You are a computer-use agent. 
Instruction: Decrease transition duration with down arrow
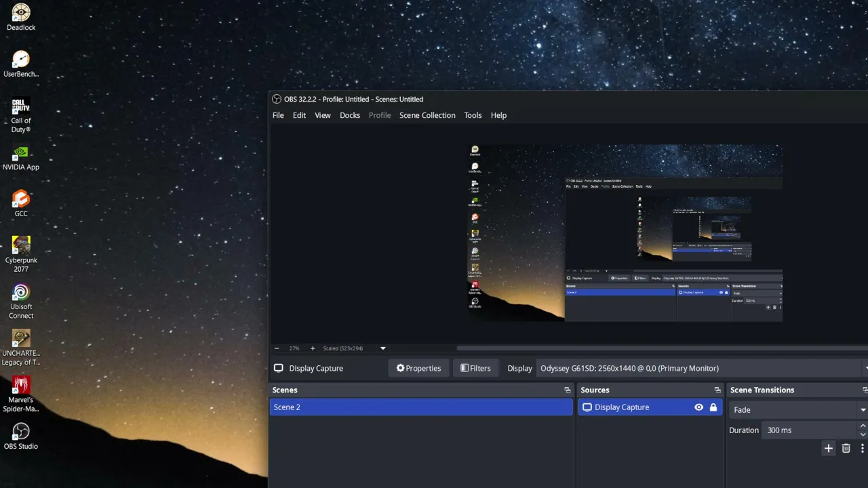tap(863, 434)
